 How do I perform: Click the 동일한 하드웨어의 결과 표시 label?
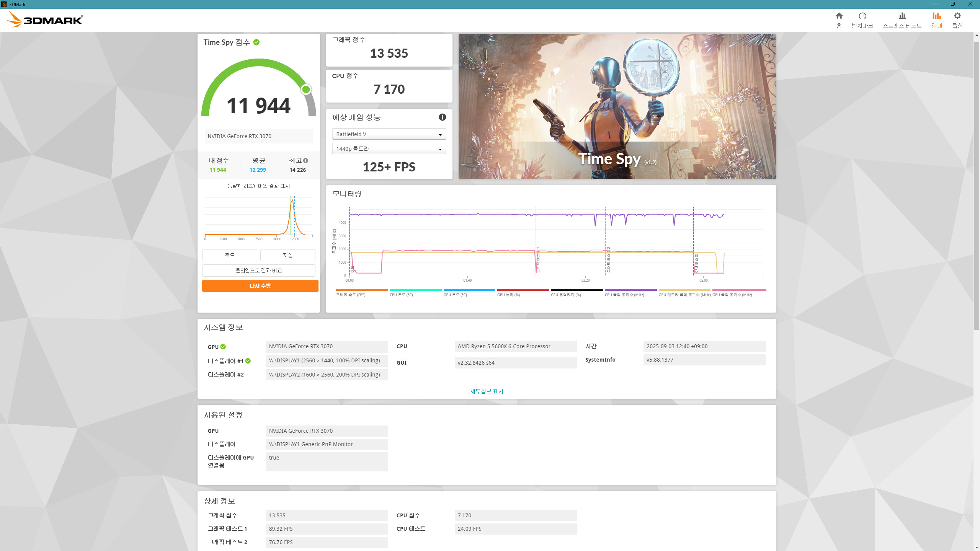259,186
